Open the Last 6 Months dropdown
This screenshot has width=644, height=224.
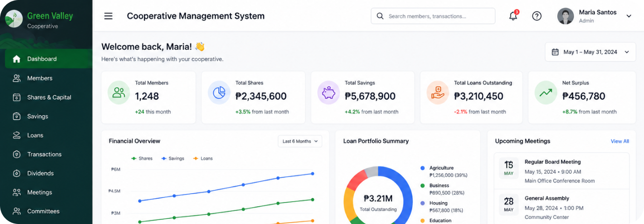pyautogui.click(x=300, y=141)
